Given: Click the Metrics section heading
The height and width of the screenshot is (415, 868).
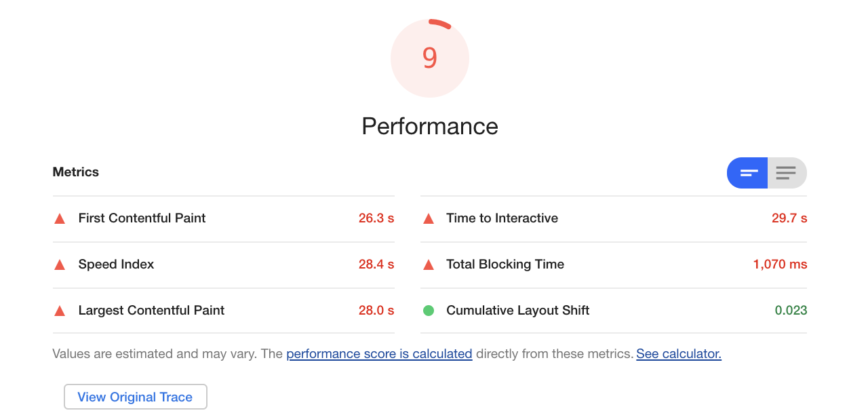Looking at the screenshot, I should pyautogui.click(x=76, y=172).
